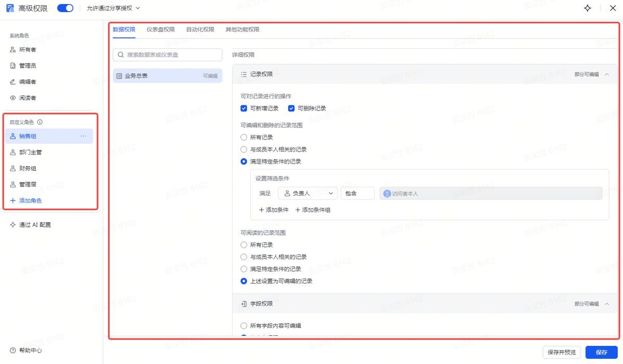Image resolution: width=623 pixels, height=364 pixels.
Task: Click the 字段权限 section icon
Action: pos(243,304)
